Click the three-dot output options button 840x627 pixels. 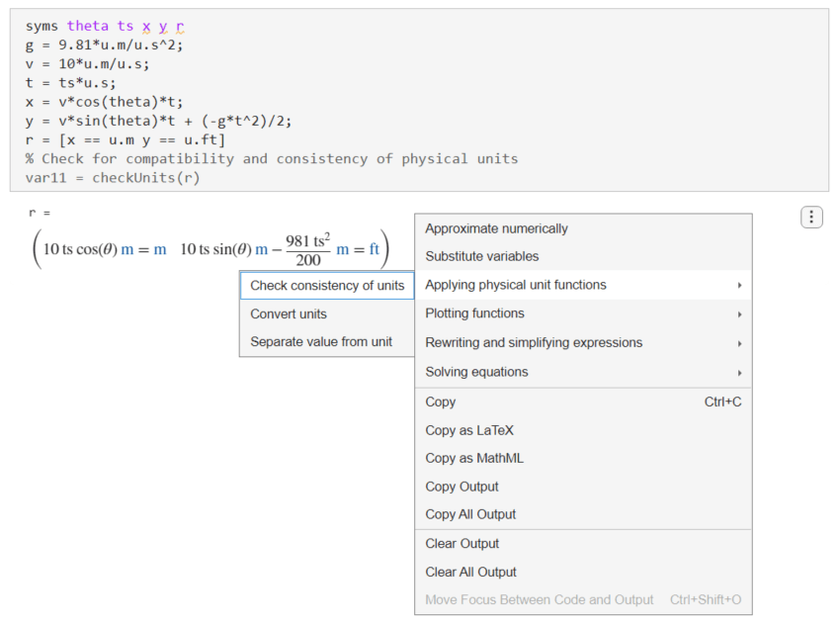(810, 217)
